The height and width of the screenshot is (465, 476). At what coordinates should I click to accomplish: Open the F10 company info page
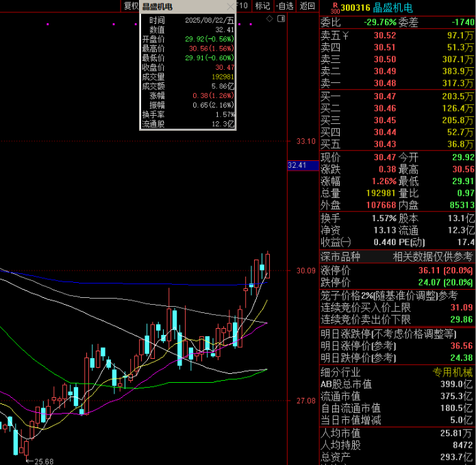pos(242,5)
